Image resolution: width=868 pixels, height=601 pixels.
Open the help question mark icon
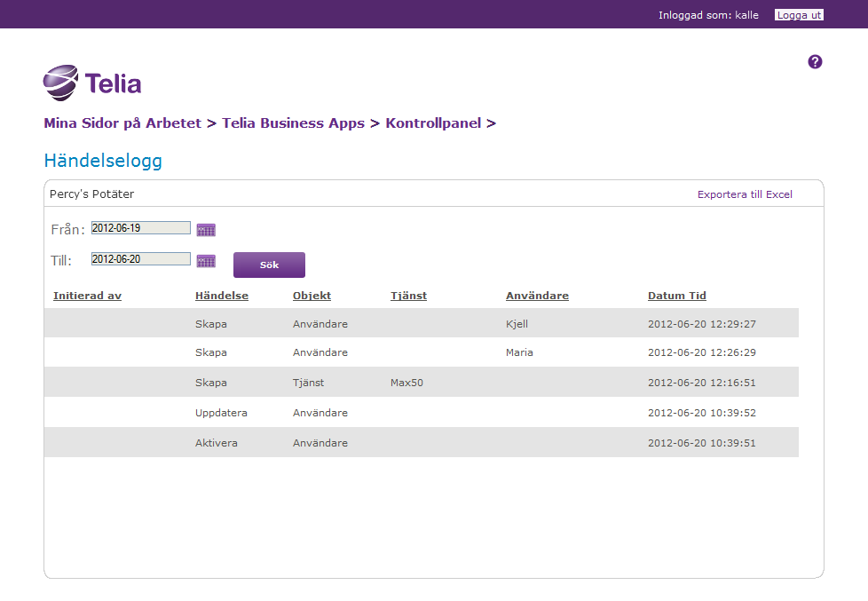(x=815, y=62)
